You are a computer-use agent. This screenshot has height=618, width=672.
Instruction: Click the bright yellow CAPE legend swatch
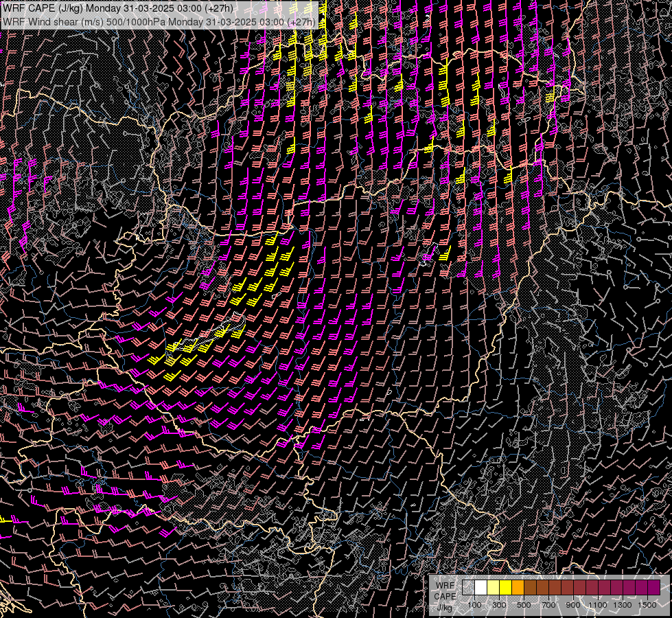pos(506,588)
